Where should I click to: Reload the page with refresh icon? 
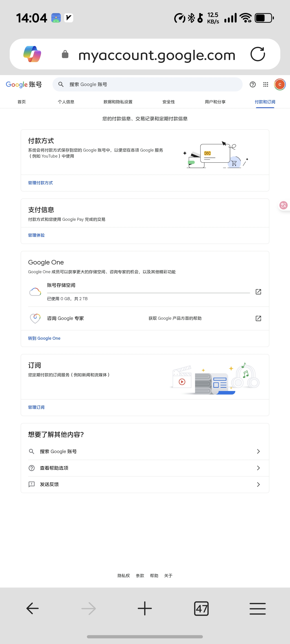tap(258, 54)
